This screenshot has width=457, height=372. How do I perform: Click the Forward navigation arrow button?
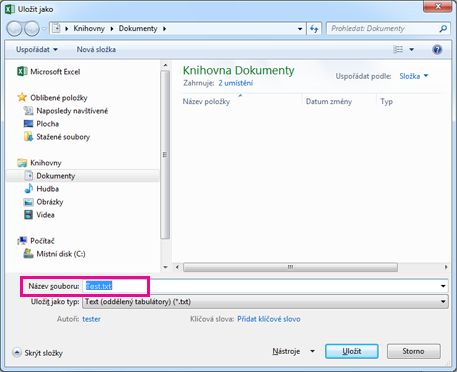[x=32, y=29]
